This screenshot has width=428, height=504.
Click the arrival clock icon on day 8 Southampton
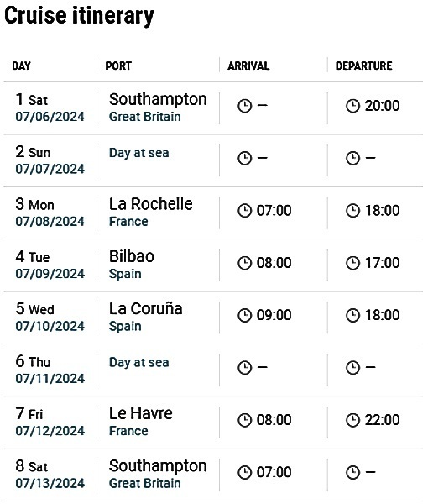pyautogui.click(x=245, y=472)
